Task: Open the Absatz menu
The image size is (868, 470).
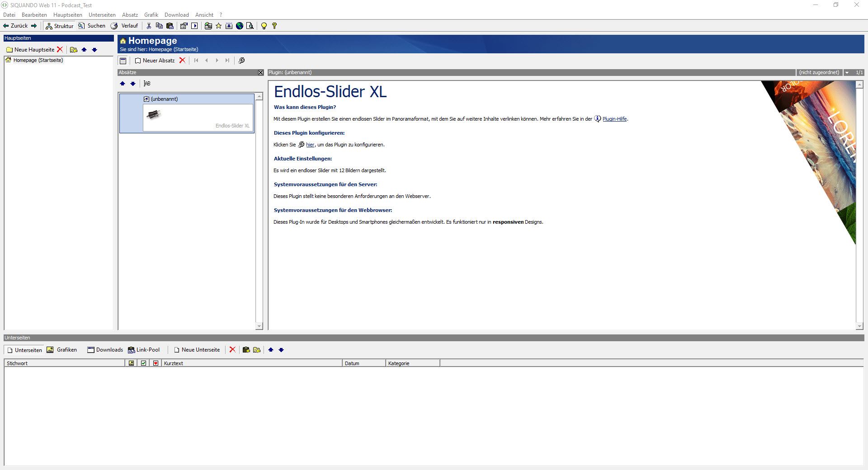Action: pos(130,15)
